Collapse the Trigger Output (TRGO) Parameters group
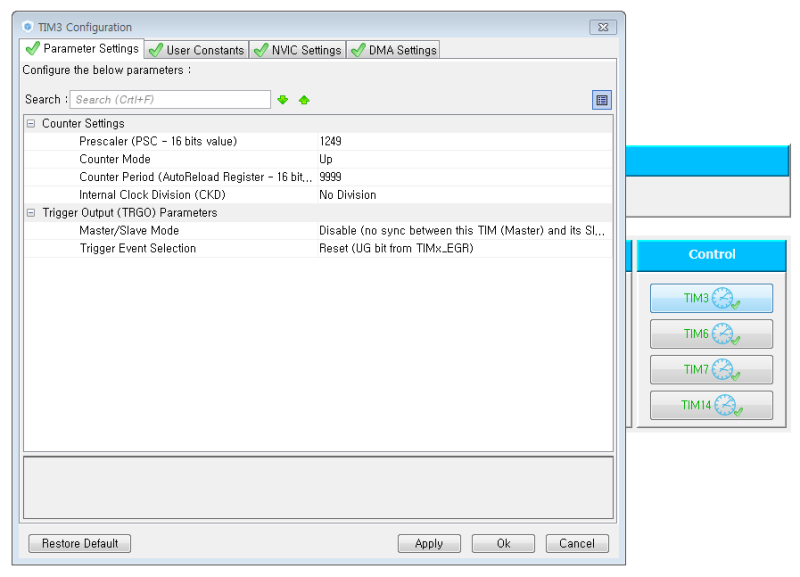The width and height of the screenshot is (800, 577). pyautogui.click(x=31, y=213)
